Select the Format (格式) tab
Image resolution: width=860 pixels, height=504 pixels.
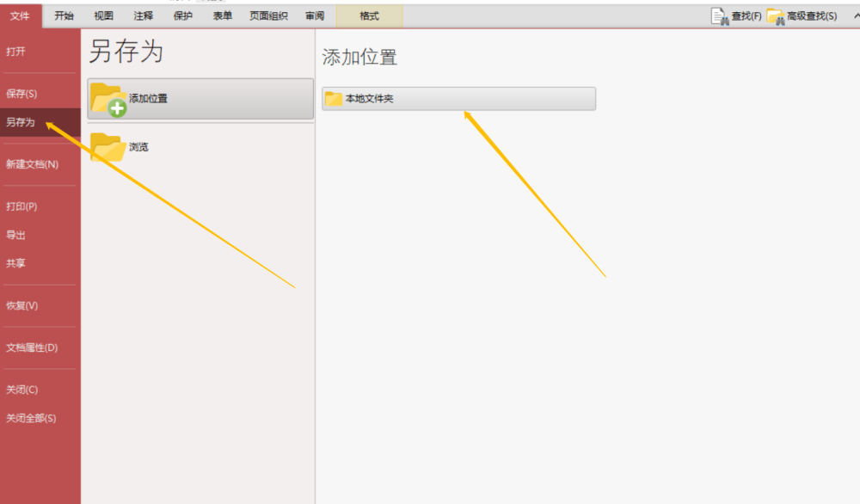(x=369, y=15)
